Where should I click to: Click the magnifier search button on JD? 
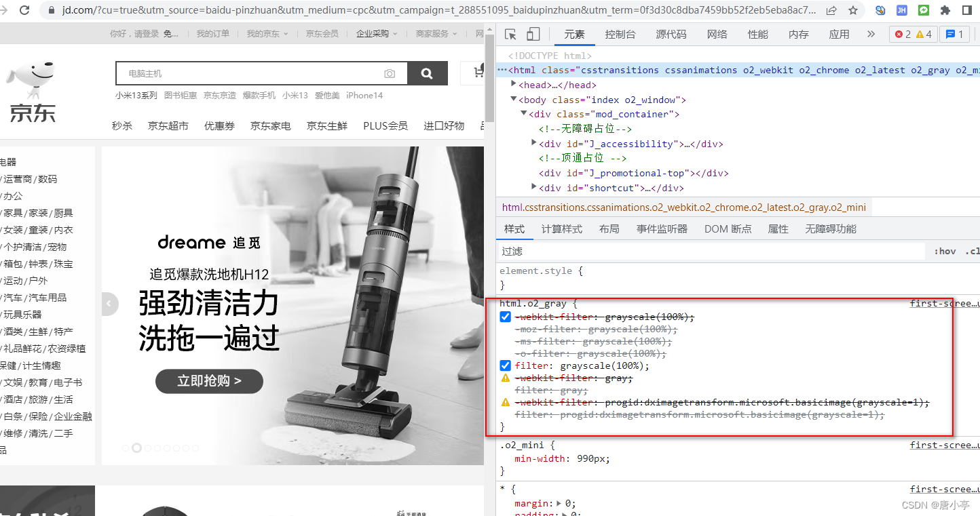(427, 73)
